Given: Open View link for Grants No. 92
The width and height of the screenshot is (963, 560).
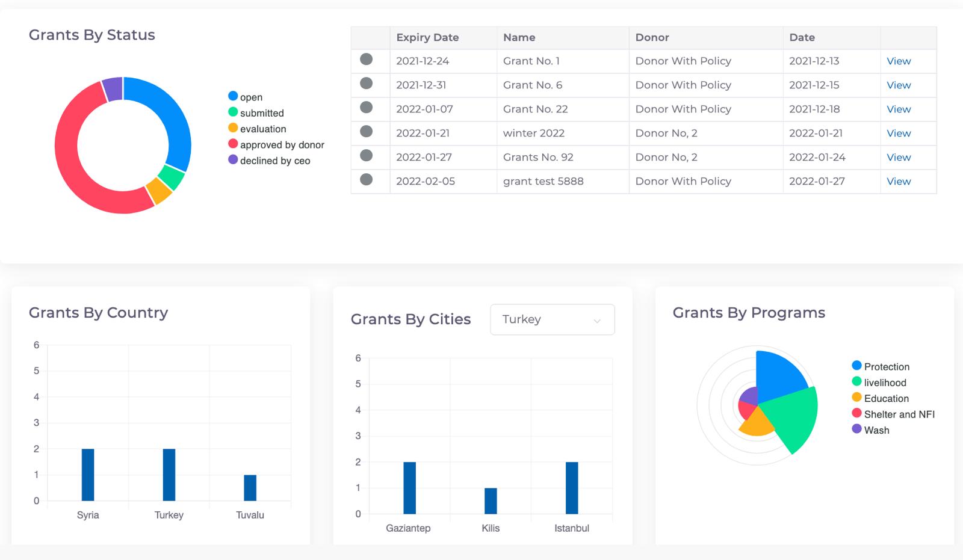Looking at the screenshot, I should 898,157.
